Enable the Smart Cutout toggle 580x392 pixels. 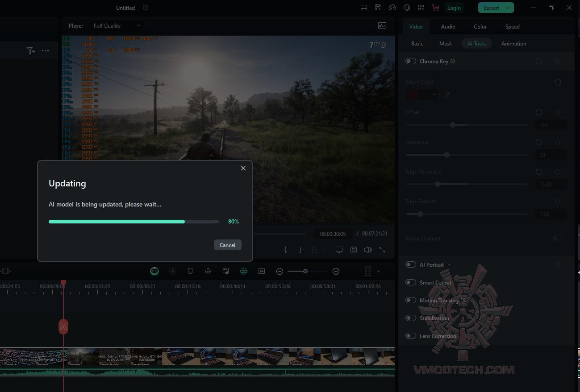click(x=411, y=282)
